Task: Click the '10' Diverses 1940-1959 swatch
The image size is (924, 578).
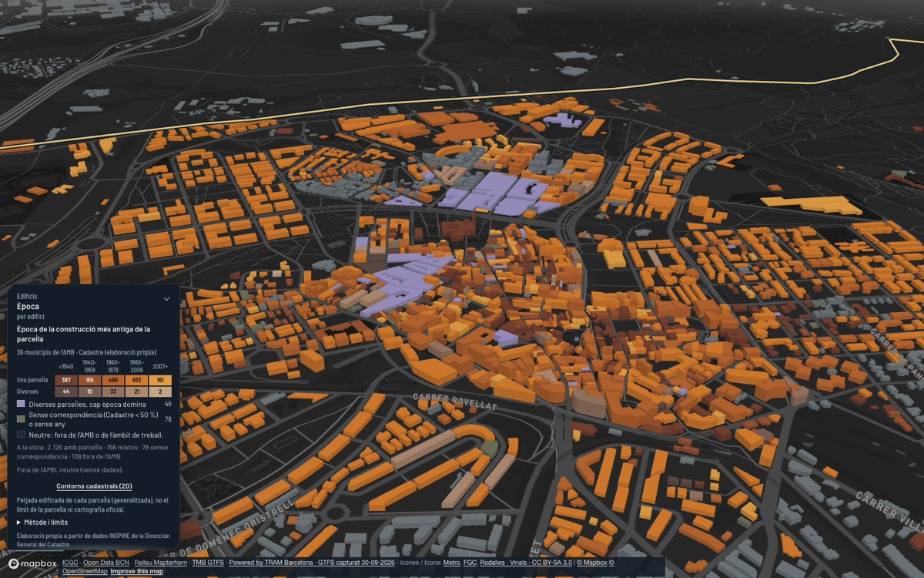Action: point(89,391)
